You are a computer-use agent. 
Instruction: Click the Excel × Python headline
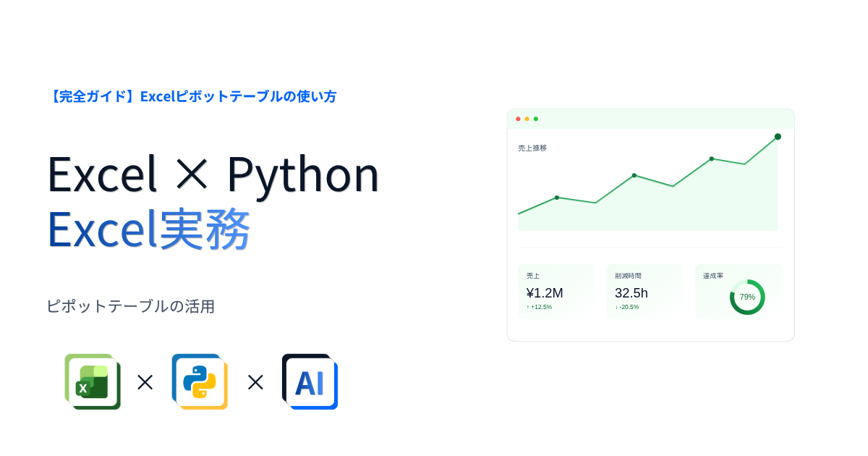click(x=213, y=174)
